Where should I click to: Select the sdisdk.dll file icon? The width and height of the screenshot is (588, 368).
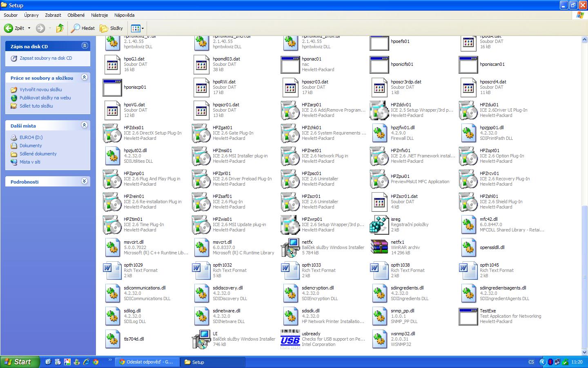(x=290, y=316)
